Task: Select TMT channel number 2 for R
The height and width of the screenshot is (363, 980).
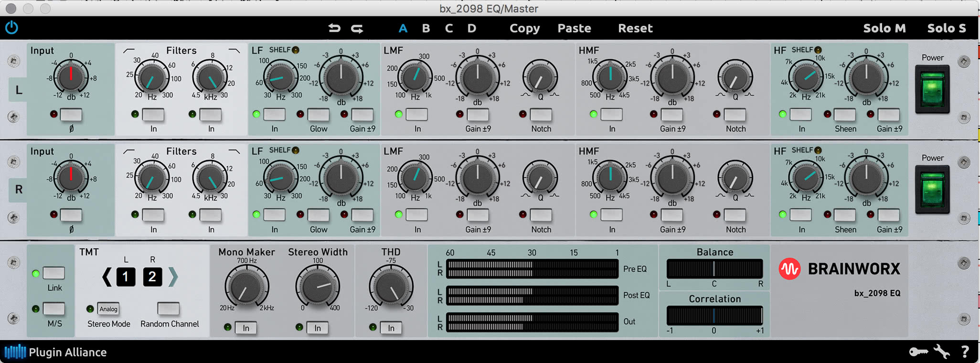Action: click(152, 277)
